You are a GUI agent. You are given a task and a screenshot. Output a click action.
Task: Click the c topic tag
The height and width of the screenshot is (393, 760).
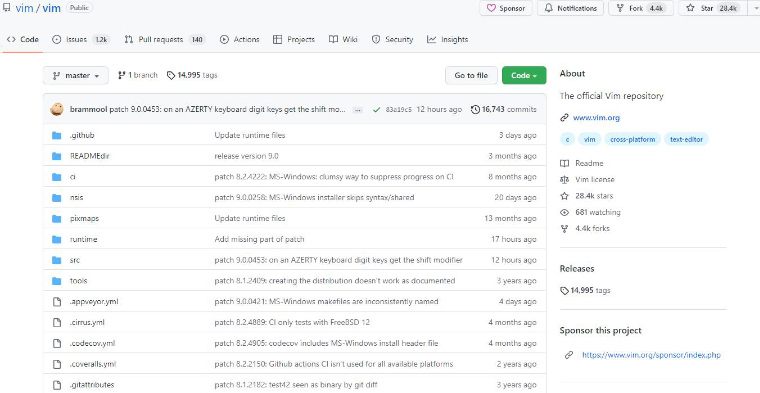point(567,140)
